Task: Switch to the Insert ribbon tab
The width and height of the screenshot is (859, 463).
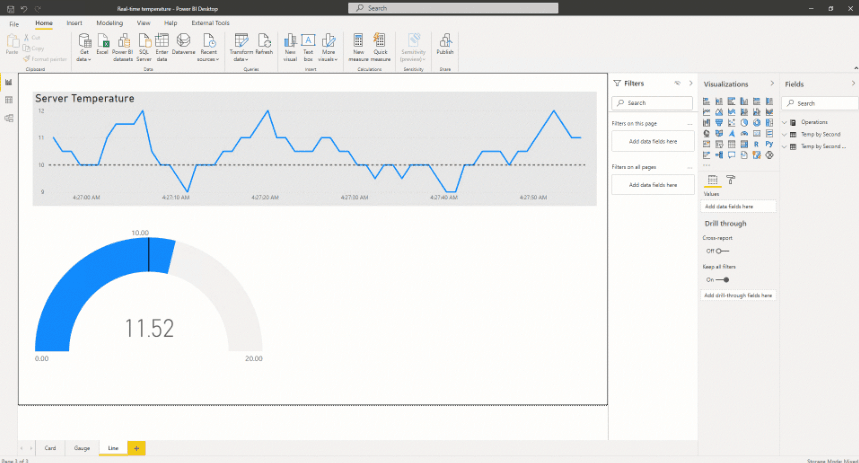Action: pyautogui.click(x=75, y=23)
